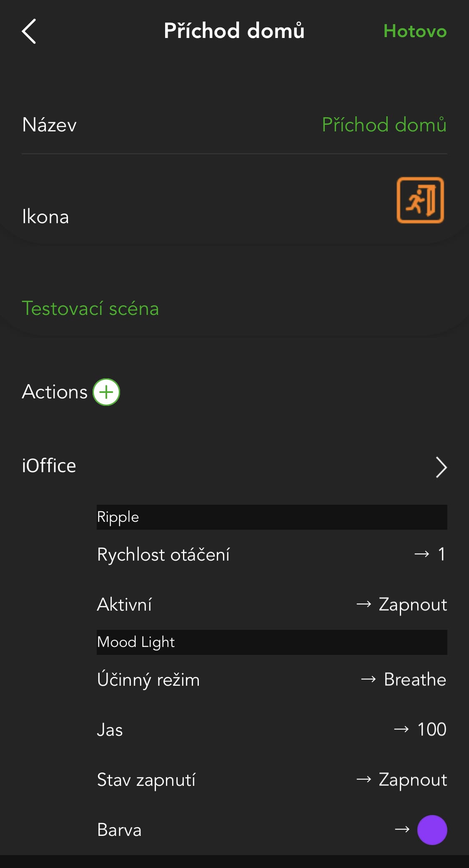Expand iOffice with the chevron arrow
The height and width of the screenshot is (868, 469).
pos(441,467)
